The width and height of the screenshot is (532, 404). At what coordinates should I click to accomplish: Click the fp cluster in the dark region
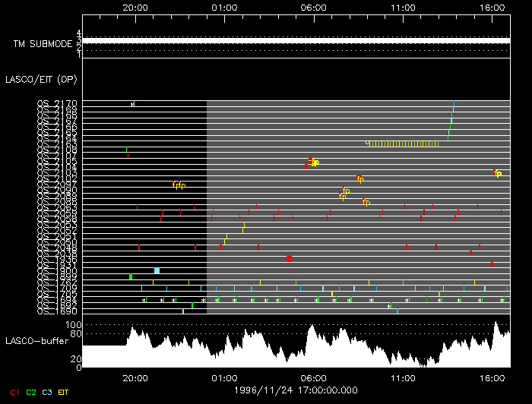click(x=179, y=185)
